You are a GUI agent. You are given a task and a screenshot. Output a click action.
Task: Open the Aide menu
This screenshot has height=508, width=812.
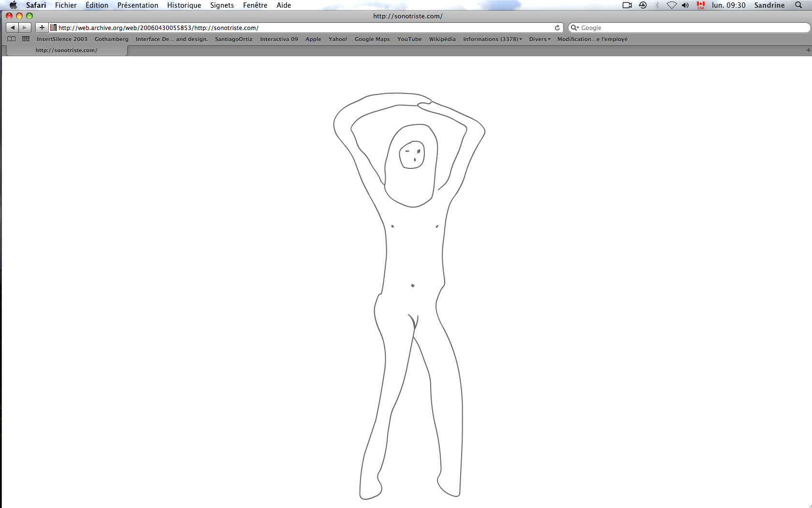click(284, 5)
